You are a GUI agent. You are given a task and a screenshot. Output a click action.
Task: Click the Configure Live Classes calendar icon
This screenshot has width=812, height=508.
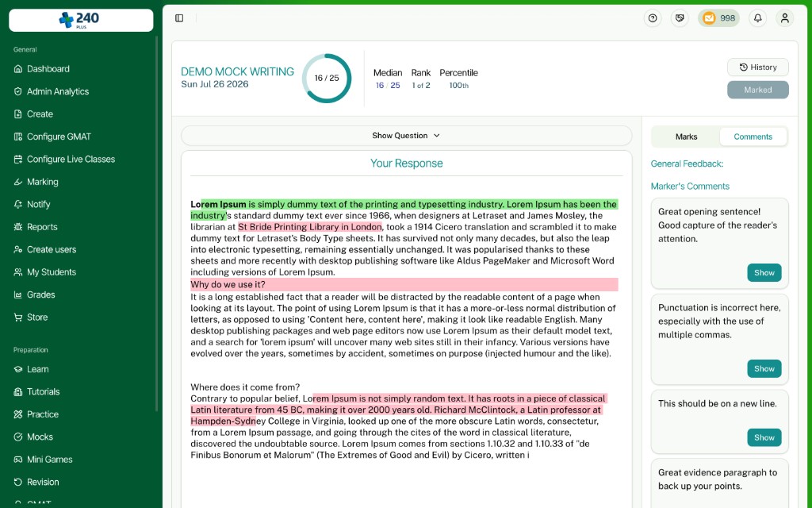pyautogui.click(x=18, y=159)
